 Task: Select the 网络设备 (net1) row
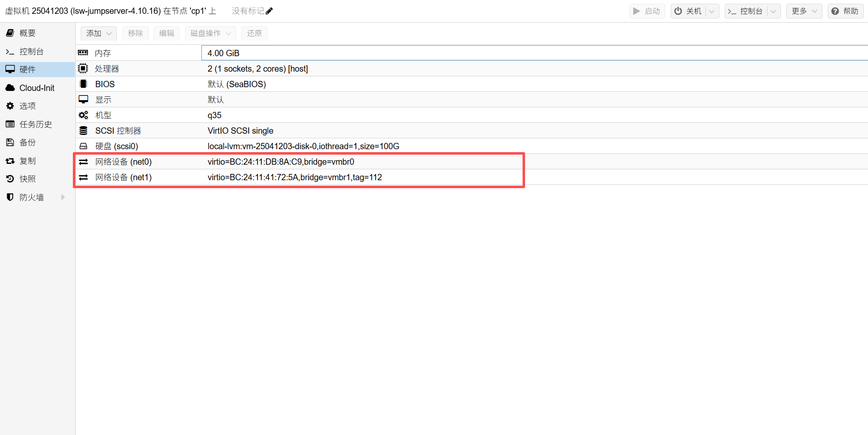pyautogui.click(x=293, y=177)
